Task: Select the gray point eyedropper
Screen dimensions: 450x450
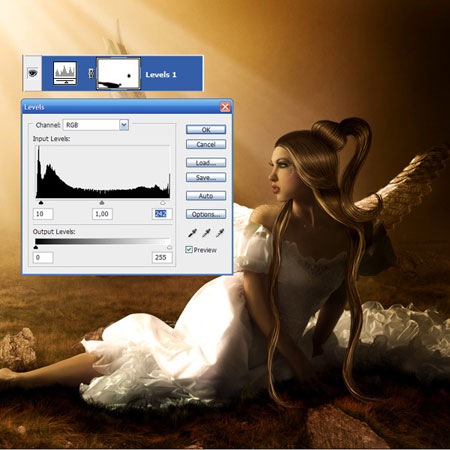Action: click(206, 233)
